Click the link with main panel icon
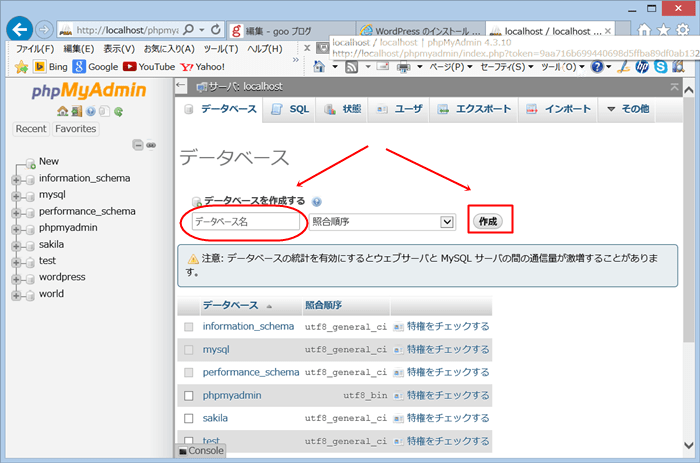The image size is (700, 463). point(151,145)
